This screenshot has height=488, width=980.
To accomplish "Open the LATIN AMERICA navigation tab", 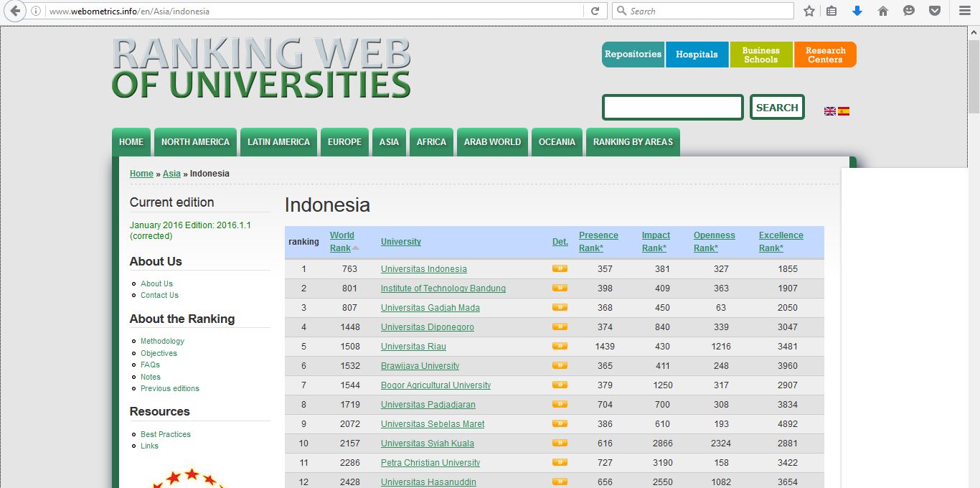I will tap(278, 142).
